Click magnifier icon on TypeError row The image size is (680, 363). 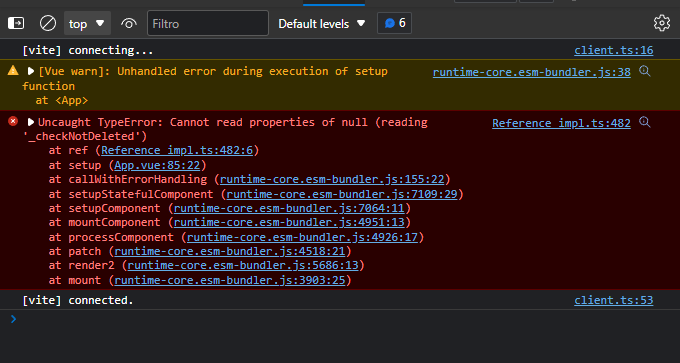pos(645,122)
